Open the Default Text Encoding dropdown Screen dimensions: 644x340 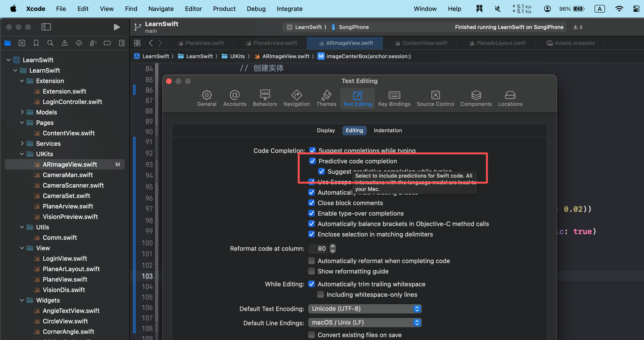point(365,309)
